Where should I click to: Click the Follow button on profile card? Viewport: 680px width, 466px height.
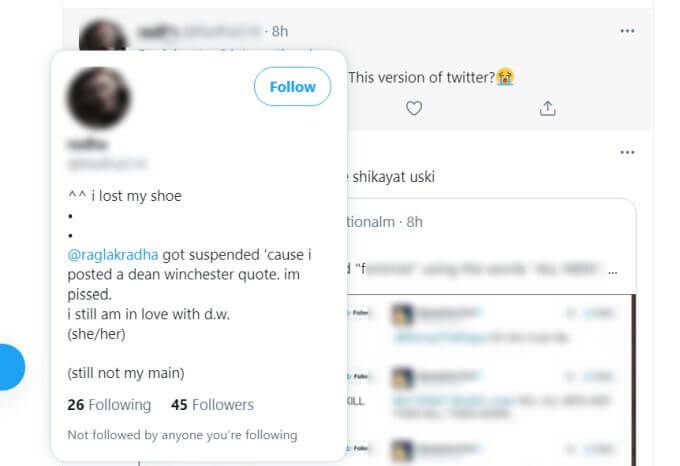click(292, 87)
